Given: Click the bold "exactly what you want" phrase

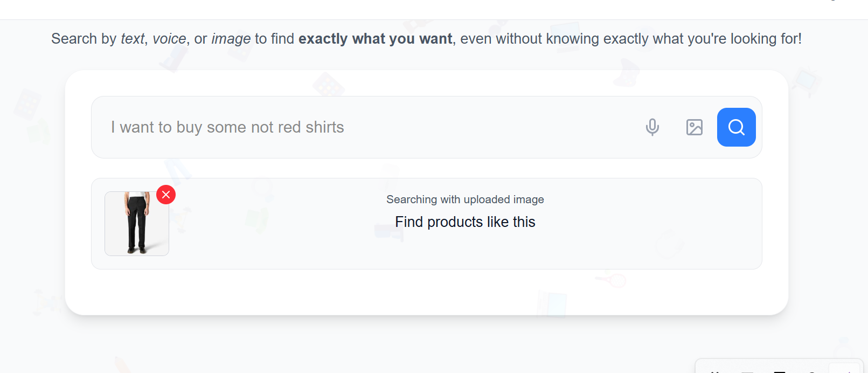Looking at the screenshot, I should click(x=375, y=39).
